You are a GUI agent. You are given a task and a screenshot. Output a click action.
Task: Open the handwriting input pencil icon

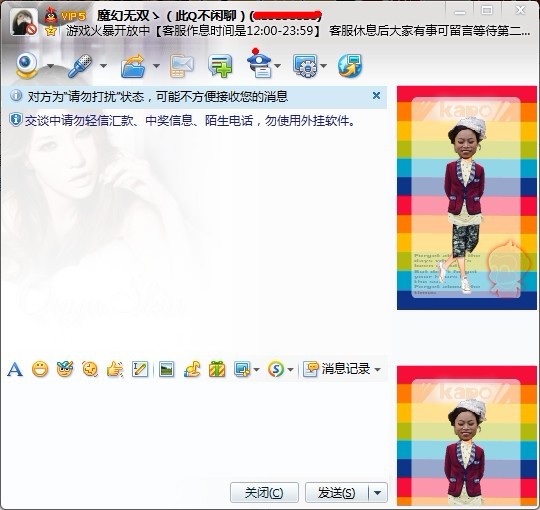coord(140,370)
